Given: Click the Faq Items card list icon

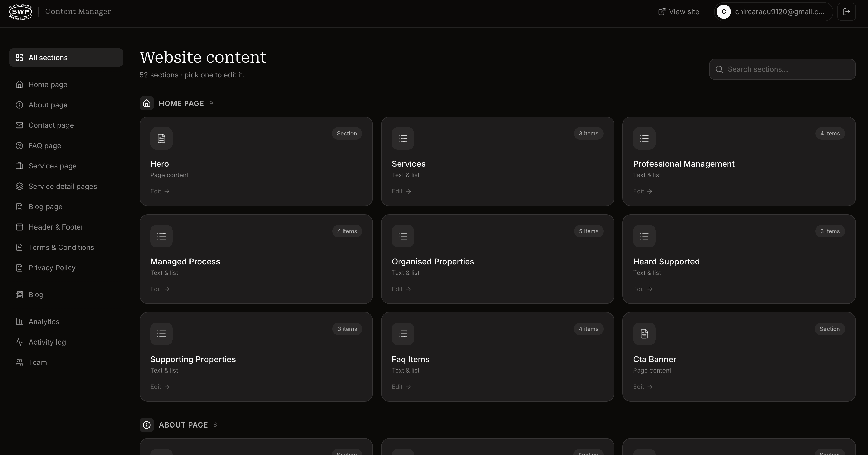Looking at the screenshot, I should coord(403,334).
